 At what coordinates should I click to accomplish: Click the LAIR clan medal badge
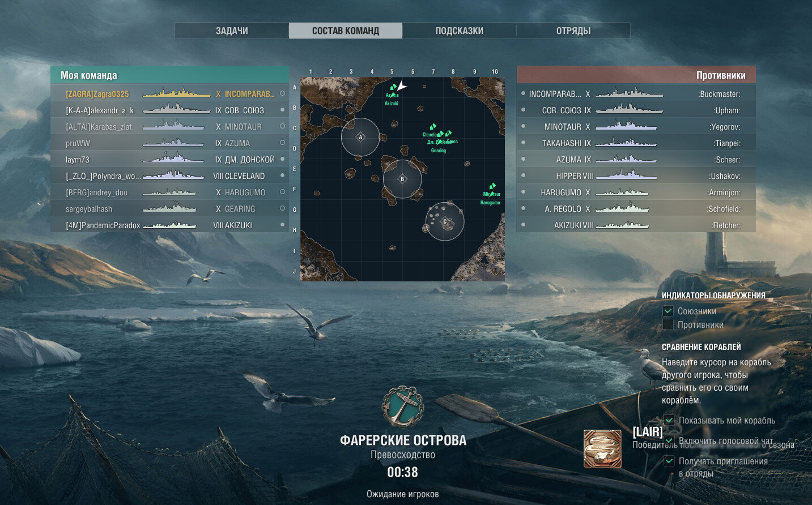[602, 448]
